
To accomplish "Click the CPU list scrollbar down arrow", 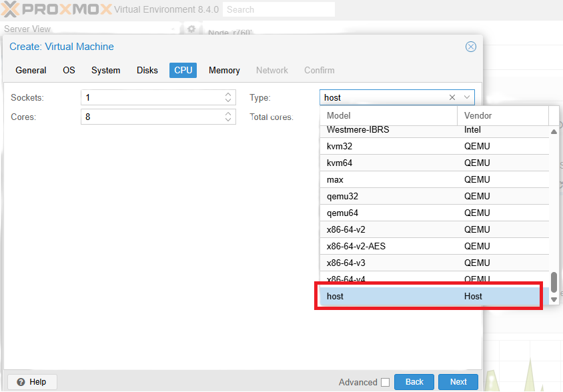I will (554, 299).
